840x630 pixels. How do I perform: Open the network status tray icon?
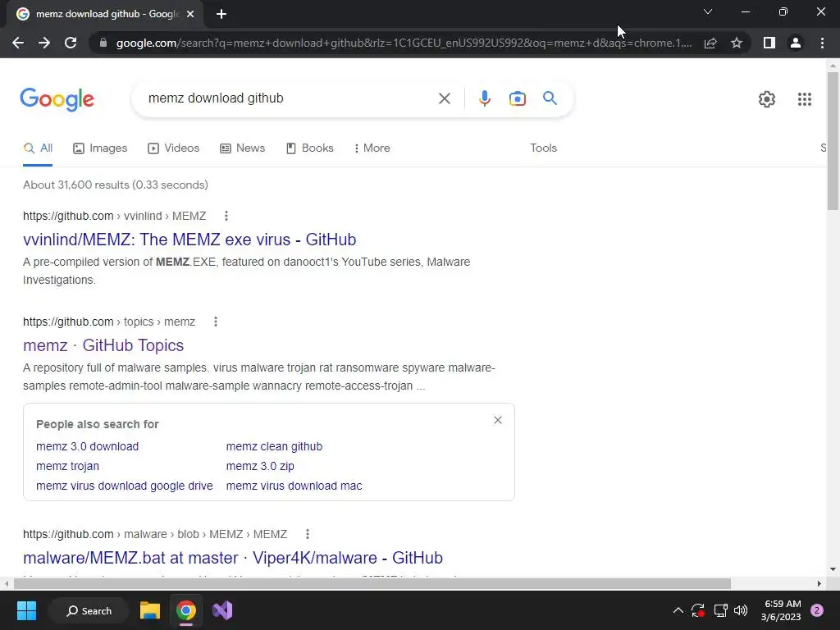[x=720, y=610]
